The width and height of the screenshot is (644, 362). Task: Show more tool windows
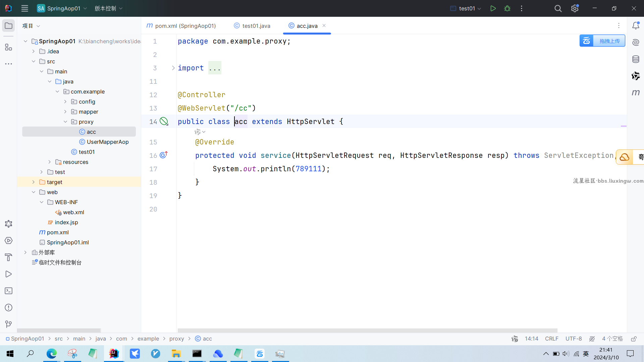(8, 64)
